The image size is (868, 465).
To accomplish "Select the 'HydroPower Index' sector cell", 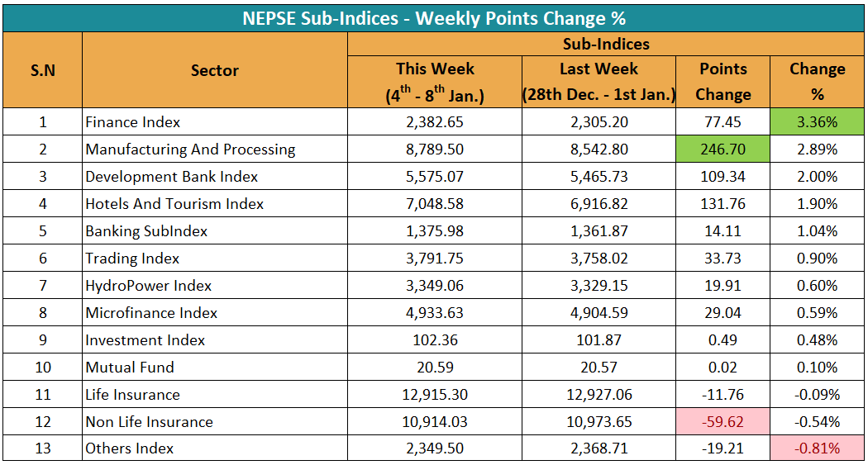I will click(x=149, y=286).
